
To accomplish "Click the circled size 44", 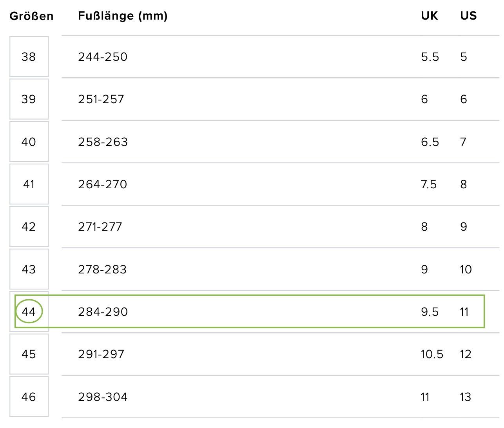I will 29,311.
